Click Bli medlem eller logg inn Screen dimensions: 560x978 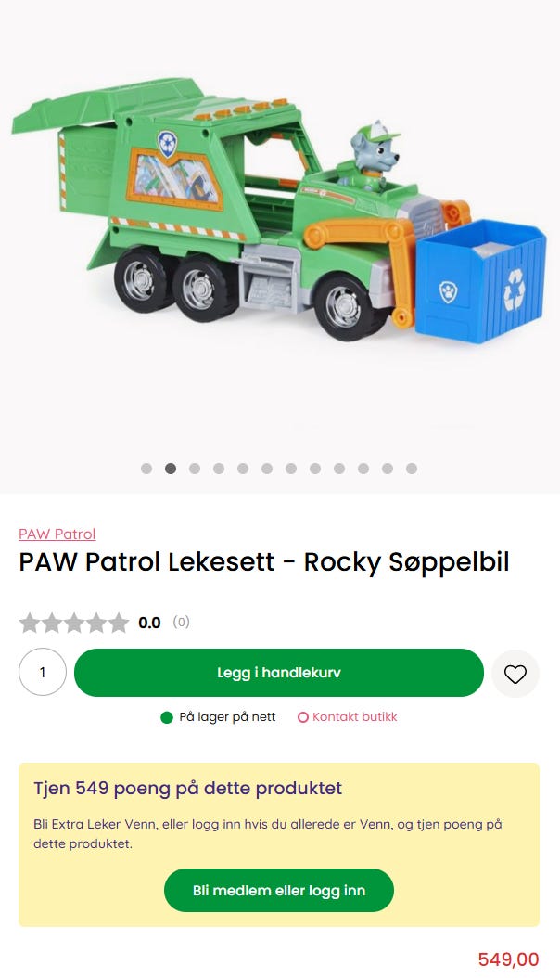279,890
